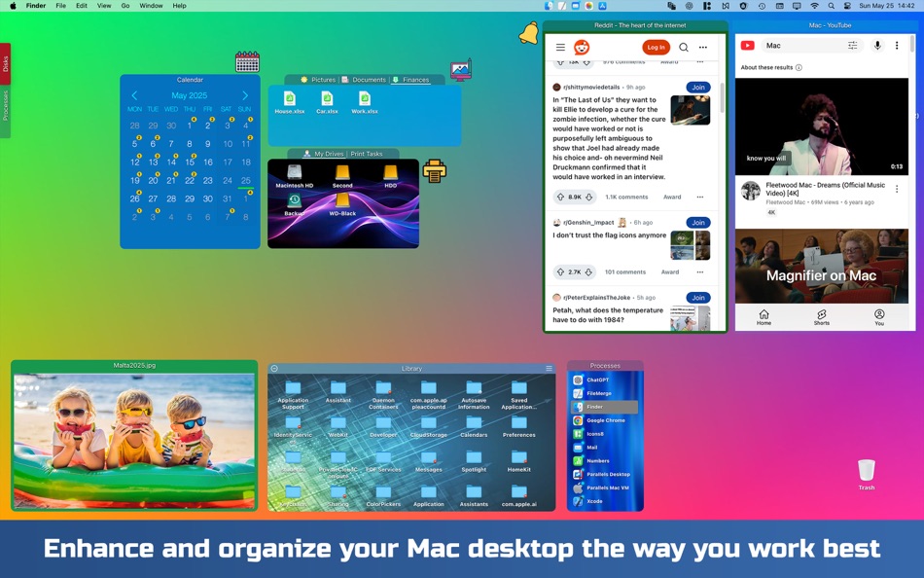The image size is (924, 578).
Task: Join the r/Genshin_Impact community
Action: point(697,222)
